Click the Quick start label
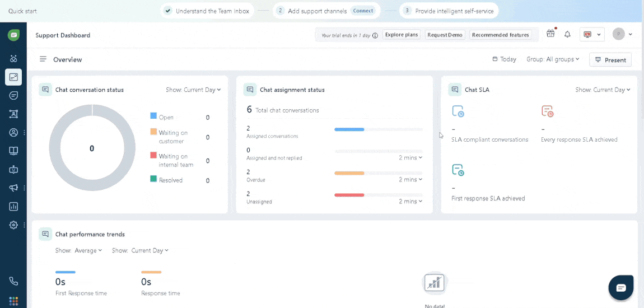 click(x=22, y=11)
